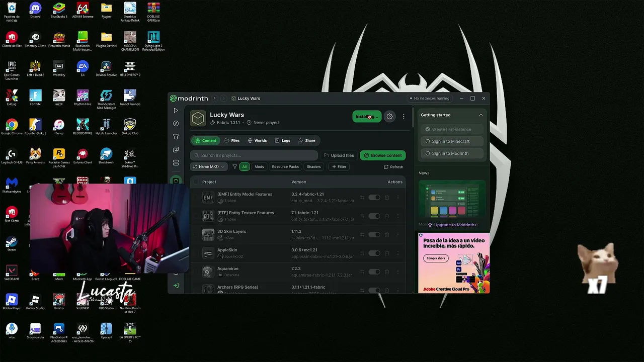The width and height of the screenshot is (644, 362).
Task: Open the Fortnite desktop shortcut
Action: tap(35, 97)
